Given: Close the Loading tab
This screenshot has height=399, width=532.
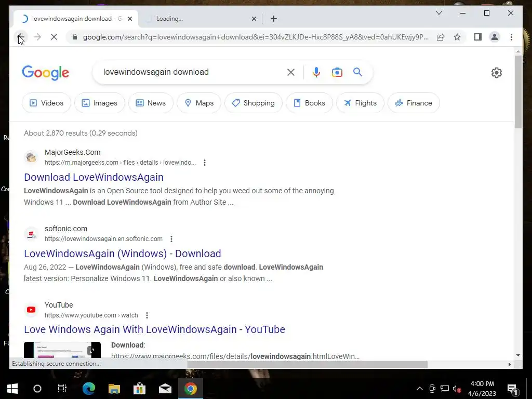Looking at the screenshot, I should coord(254,19).
